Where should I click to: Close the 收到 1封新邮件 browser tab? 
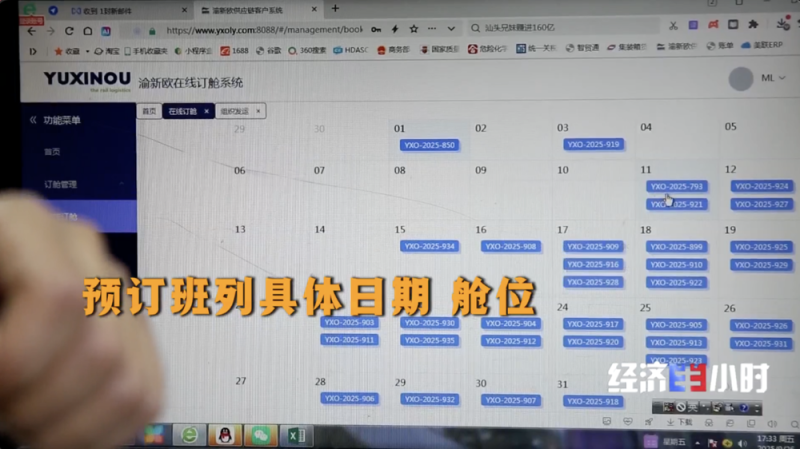(x=184, y=10)
